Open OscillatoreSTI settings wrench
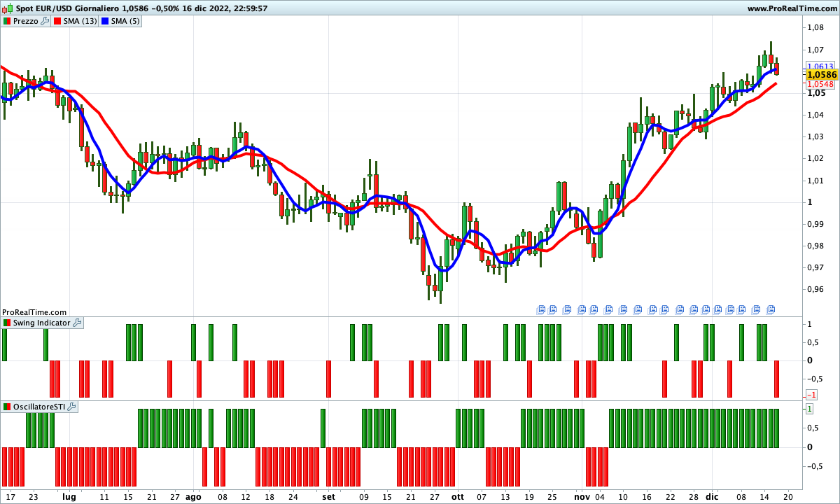The height and width of the screenshot is (504, 840). pos(71,407)
